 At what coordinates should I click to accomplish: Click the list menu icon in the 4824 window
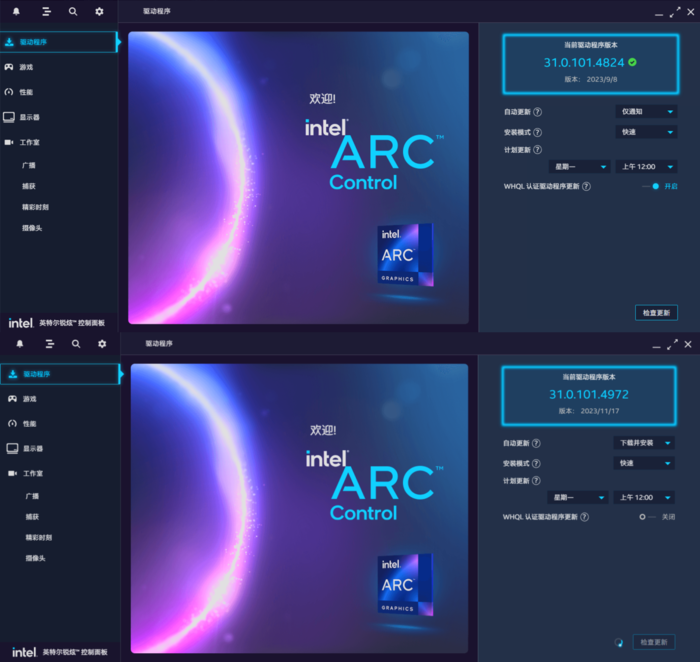[x=46, y=12]
